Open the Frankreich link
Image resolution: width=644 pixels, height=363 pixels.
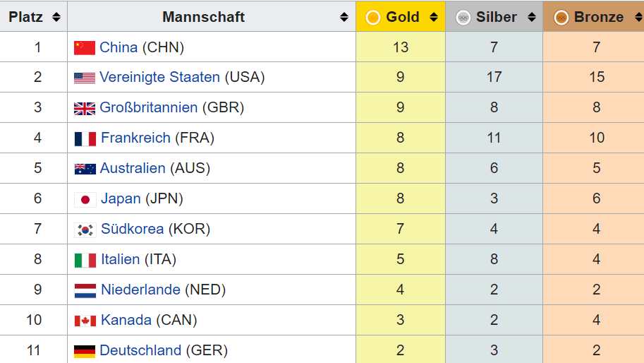135,138
